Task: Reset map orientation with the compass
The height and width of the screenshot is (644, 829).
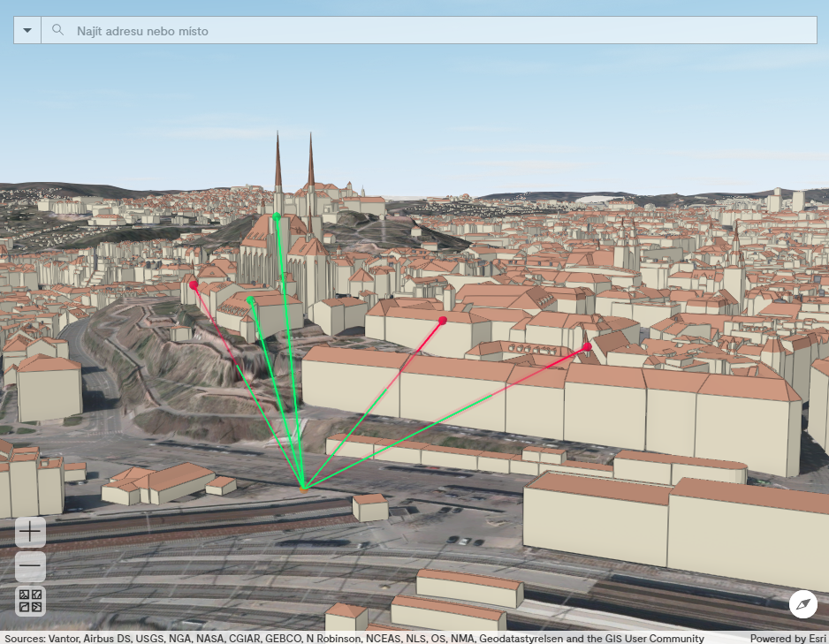Action: click(802, 606)
